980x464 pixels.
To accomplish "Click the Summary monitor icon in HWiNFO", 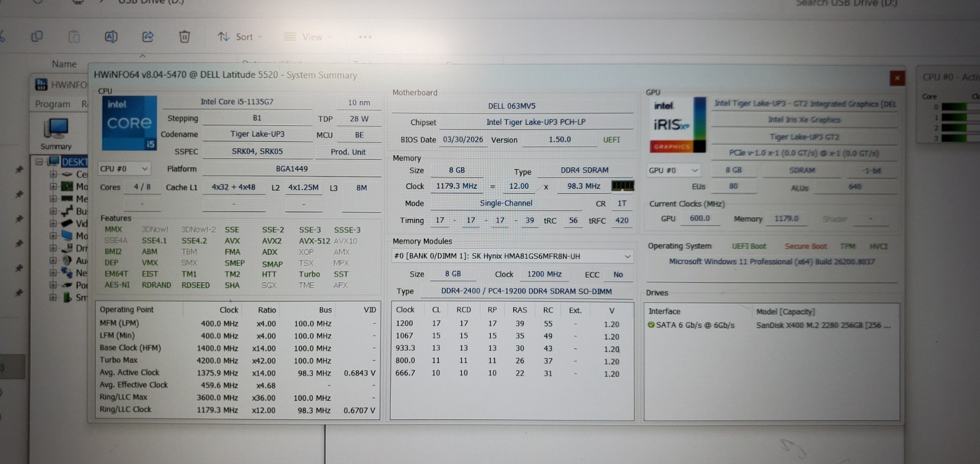I will tap(56, 129).
